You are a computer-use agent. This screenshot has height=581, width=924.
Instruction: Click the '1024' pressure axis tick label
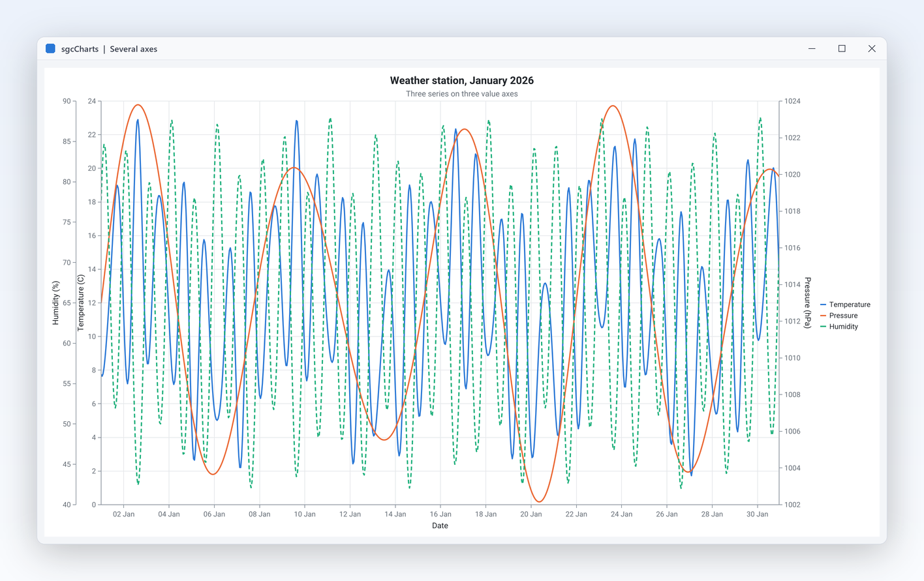pyautogui.click(x=793, y=101)
